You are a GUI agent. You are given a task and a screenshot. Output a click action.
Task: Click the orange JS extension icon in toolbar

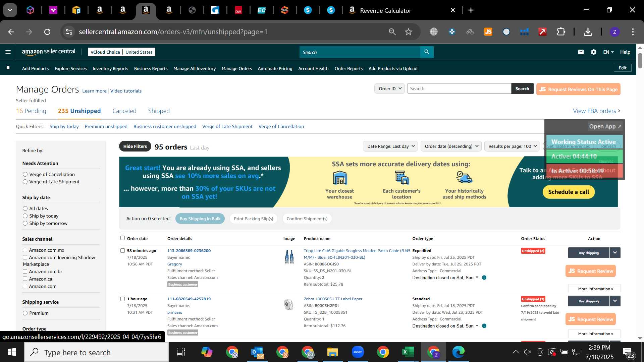488,32
